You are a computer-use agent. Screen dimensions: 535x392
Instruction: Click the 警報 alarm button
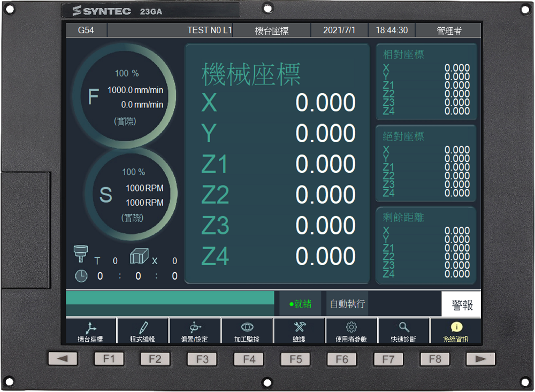[x=462, y=305]
